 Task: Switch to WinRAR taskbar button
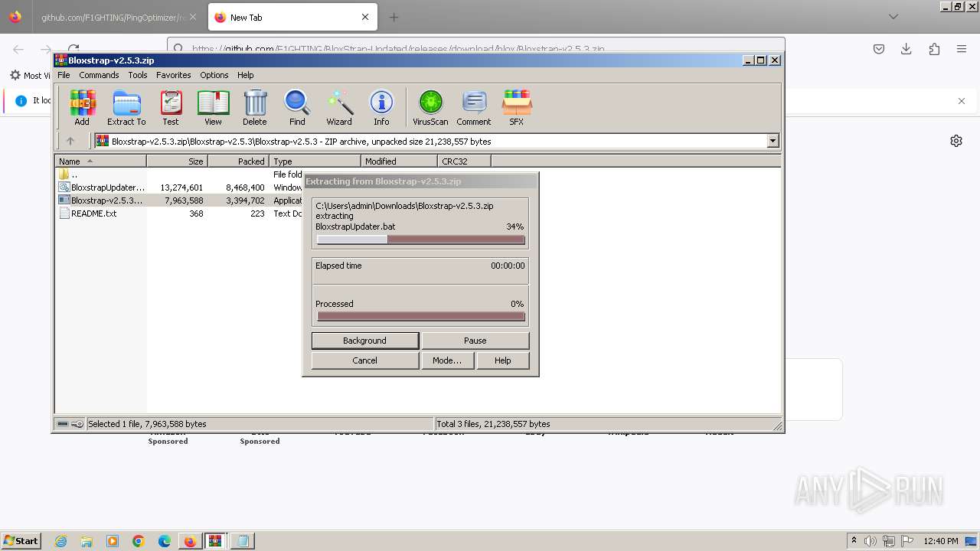pos(215,541)
